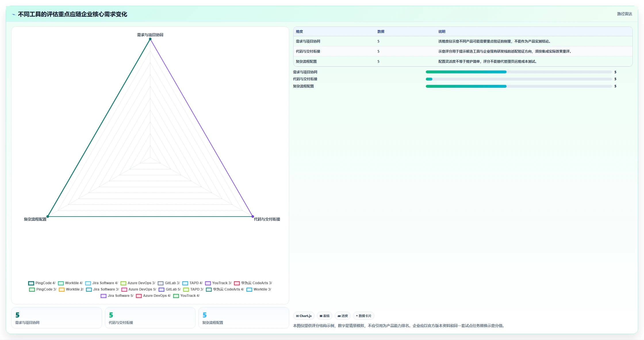Toggle the Worktile 2/ legend entry
This screenshot has height=340, width=644.
[x=71, y=289]
